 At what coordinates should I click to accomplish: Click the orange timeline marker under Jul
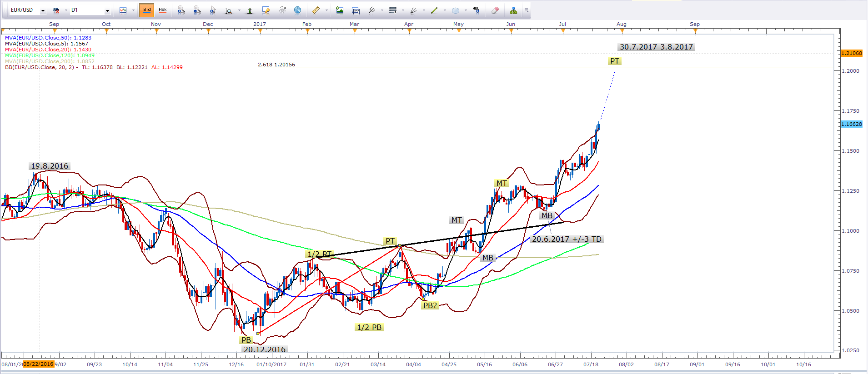(x=563, y=31)
